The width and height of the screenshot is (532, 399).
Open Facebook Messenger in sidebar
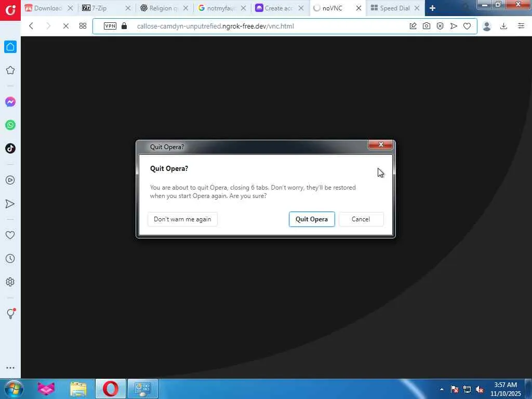click(x=10, y=102)
